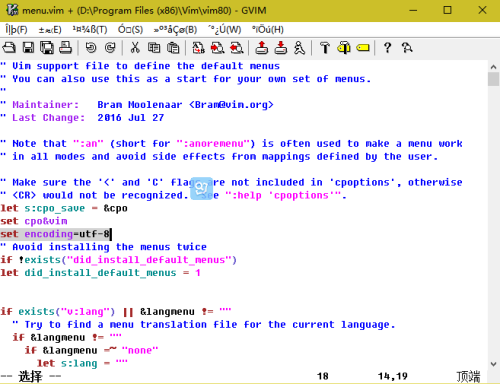
Task: Click the '-- 选择 --' mode indicator
Action: click(31, 377)
